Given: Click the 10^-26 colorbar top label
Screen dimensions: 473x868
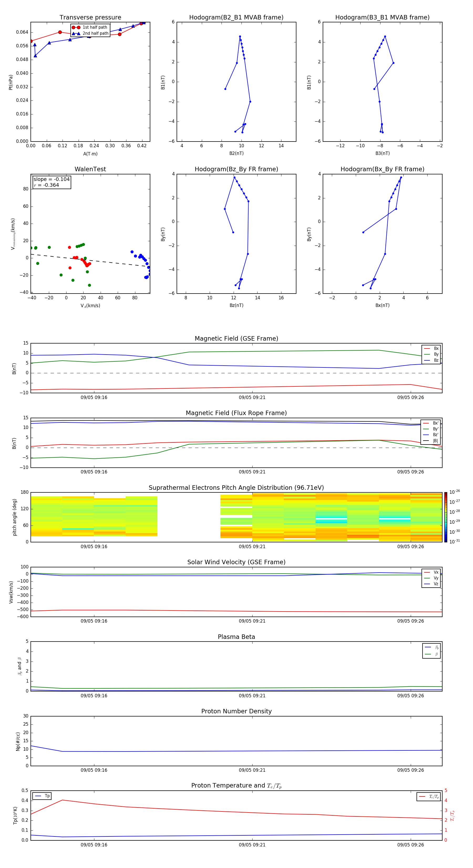Looking at the screenshot, I should pyautogui.click(x=455, y=492).
